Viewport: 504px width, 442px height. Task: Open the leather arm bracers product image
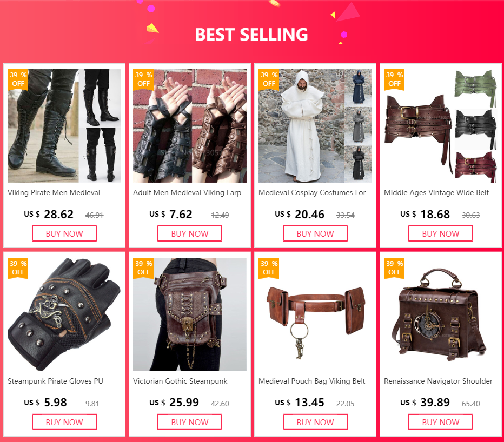tap(190, 126)
